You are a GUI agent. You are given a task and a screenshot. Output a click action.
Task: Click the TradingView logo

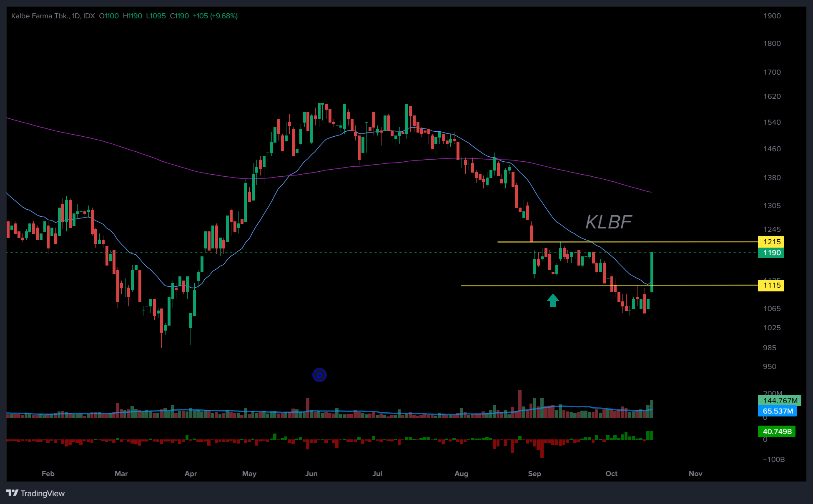[35, 493]
